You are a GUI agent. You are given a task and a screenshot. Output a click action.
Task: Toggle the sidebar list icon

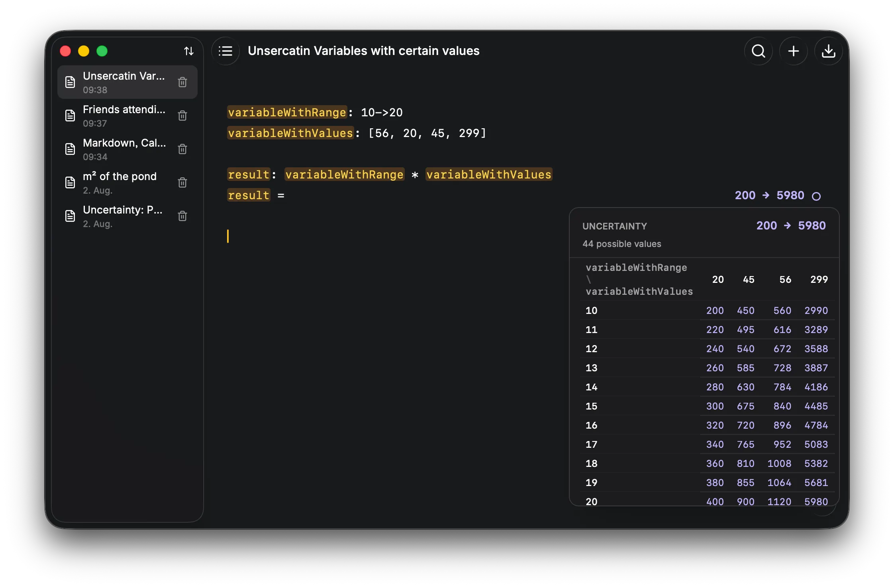[225, 51]
